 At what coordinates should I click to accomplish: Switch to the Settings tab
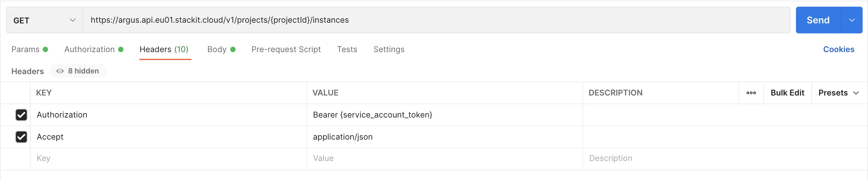389,49
